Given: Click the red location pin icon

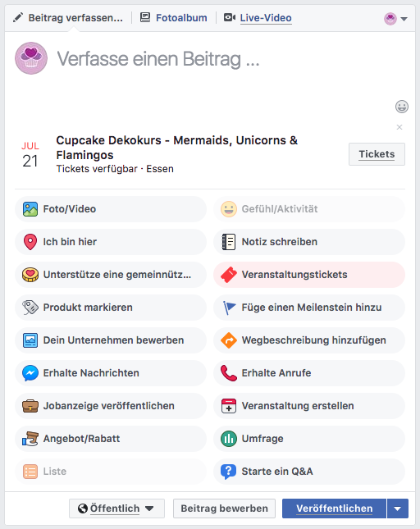Looking at the screenshot, I should click(30, 242).
